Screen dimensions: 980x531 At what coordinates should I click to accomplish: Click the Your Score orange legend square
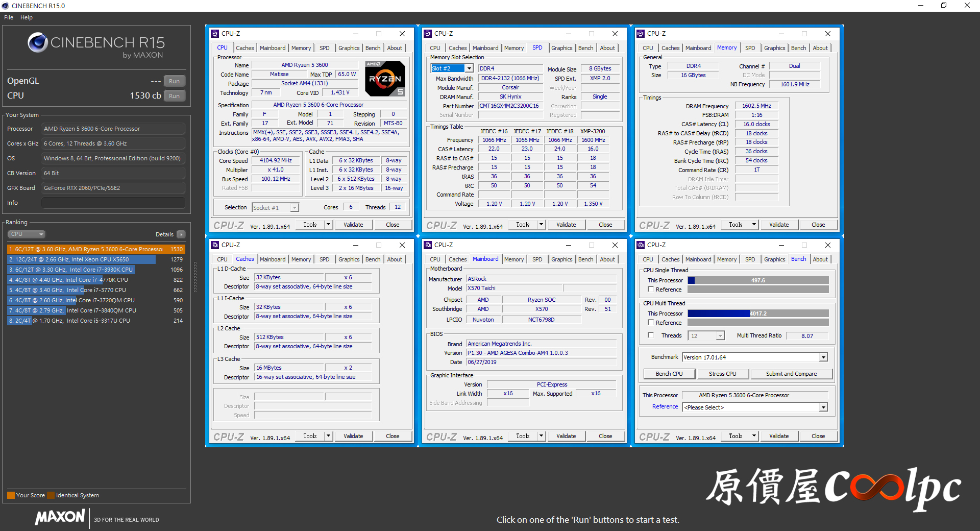pos(11,495)
